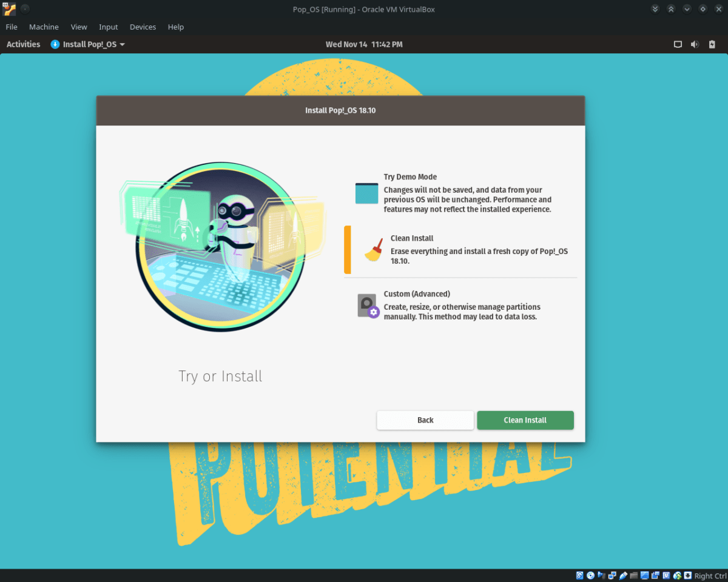Screen dimensions: 728x582
Task: Select the Clean Install option row
Action: click(461, 250)
